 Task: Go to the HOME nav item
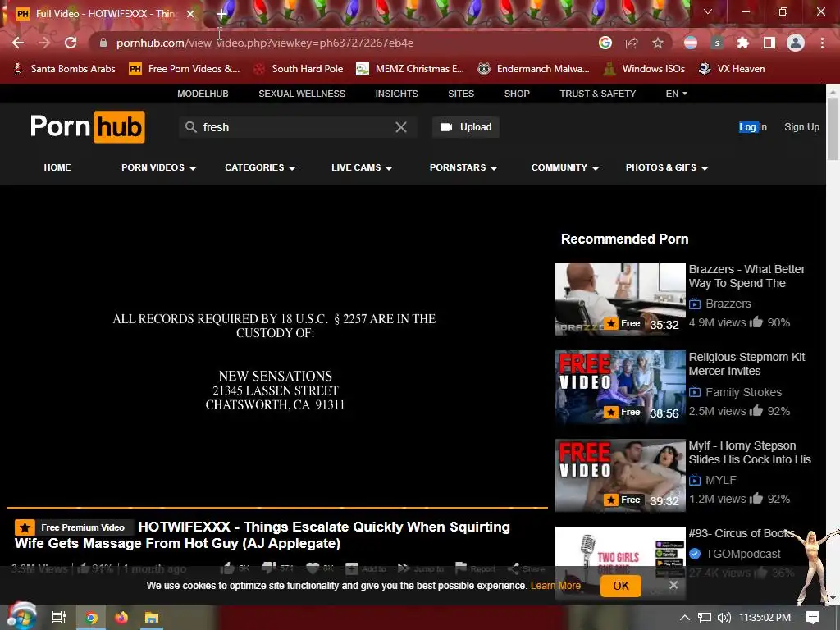57,167
